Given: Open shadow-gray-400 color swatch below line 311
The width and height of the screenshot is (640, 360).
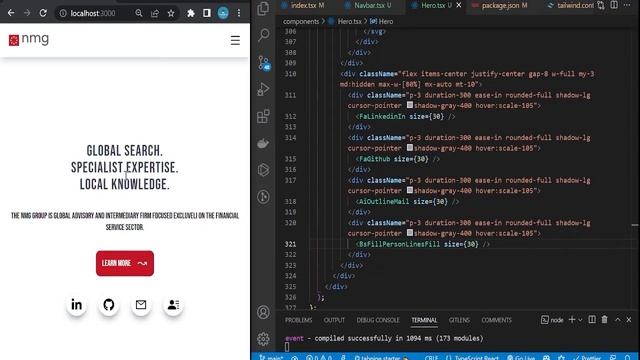Looking at the screenshot, I should click(x=410, y=105).
